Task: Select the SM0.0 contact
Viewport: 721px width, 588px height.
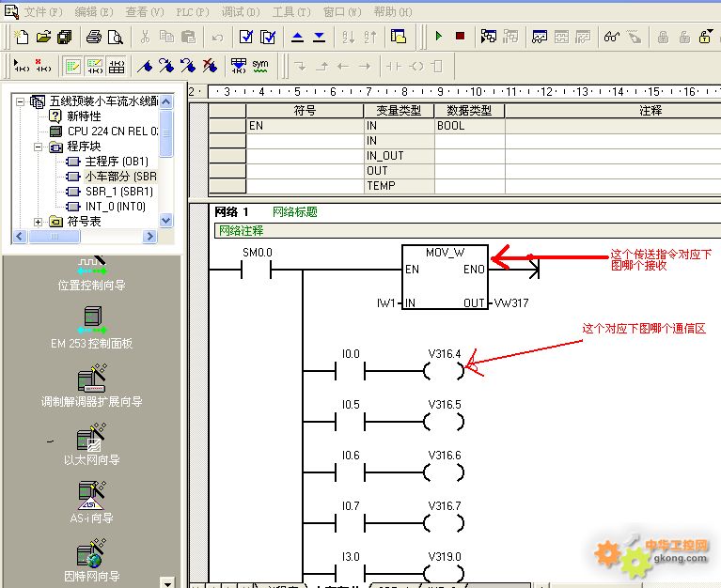Action: (257, 270)
